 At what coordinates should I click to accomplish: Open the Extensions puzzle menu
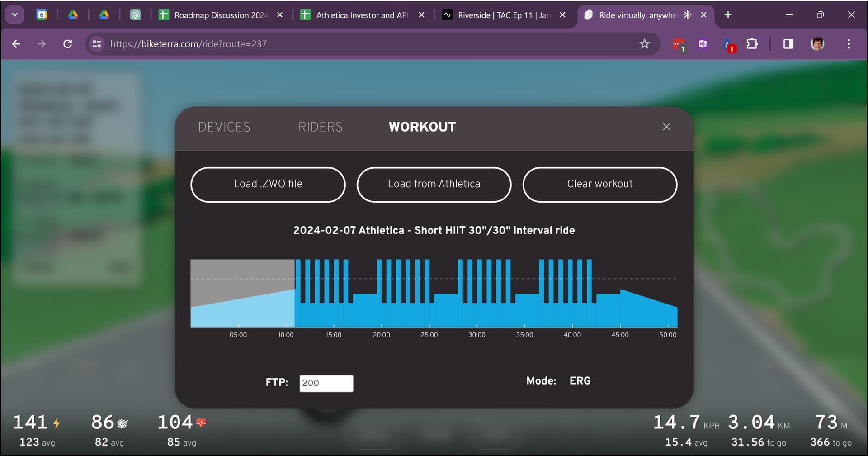[752, 44]
